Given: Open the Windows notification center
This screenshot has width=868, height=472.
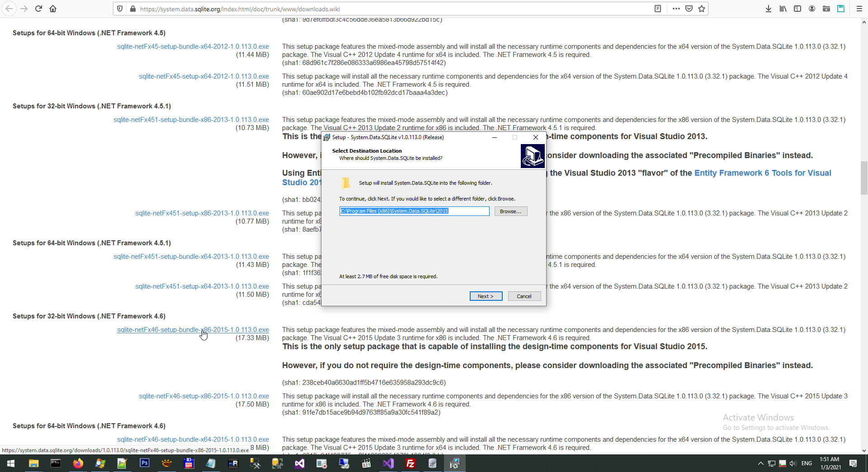Looking at the screenshot, I should point(853,463).
